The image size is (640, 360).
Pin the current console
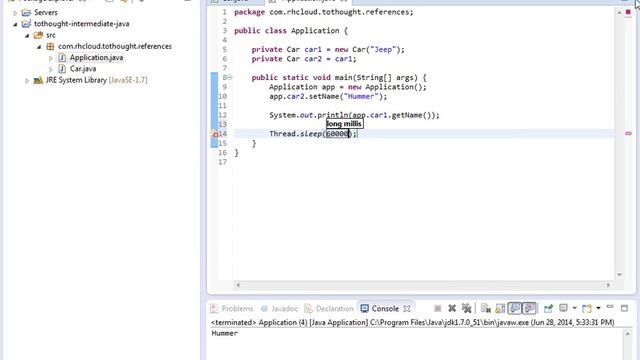(x=548, y=309)
